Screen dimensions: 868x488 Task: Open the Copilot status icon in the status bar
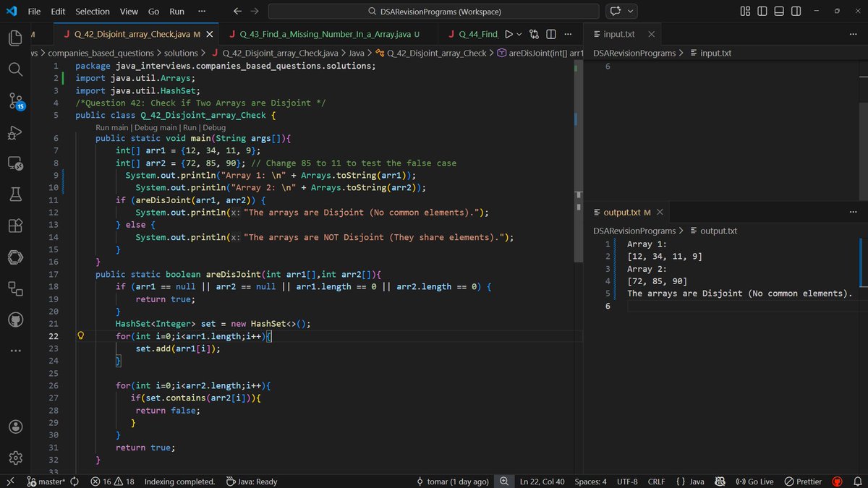tap(720, 481)
